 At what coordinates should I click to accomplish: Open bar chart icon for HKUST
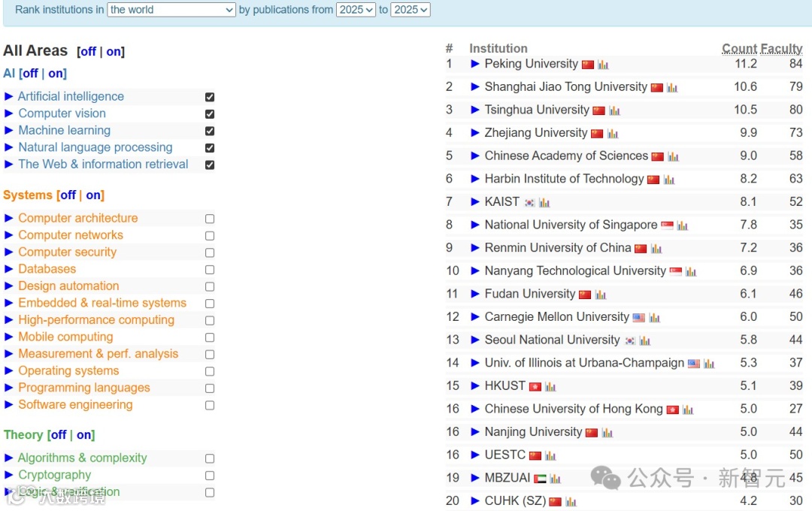tap(550, 387)
